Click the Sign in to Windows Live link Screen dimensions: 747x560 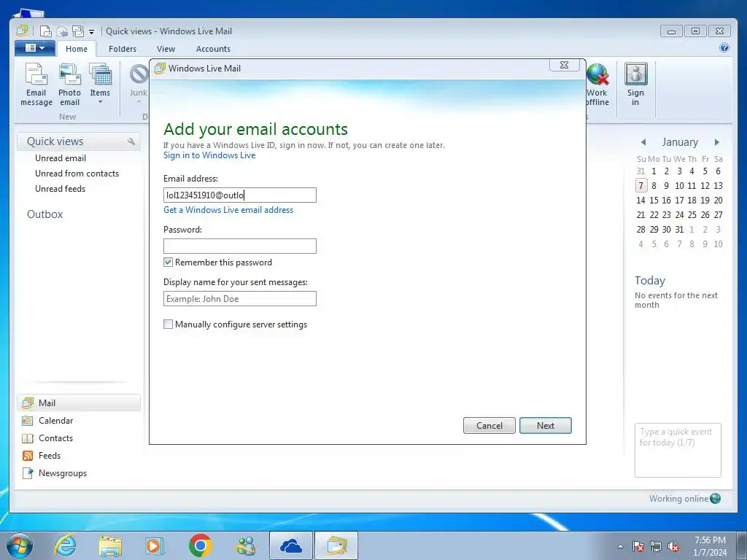pos(209,155)
